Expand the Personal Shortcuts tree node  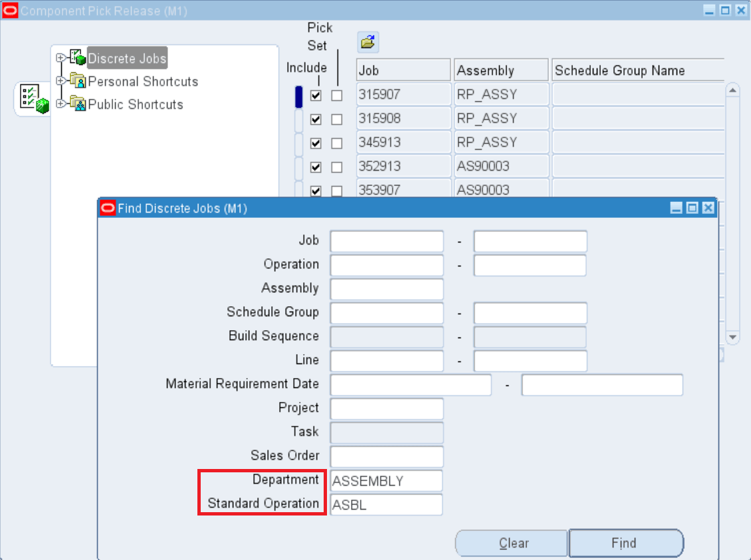point(60,81)
